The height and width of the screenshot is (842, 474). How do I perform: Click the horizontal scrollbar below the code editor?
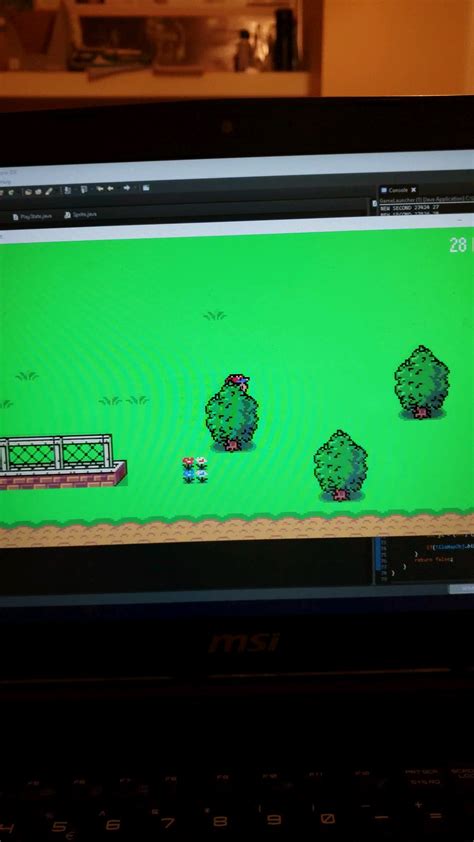click(461, 589)
